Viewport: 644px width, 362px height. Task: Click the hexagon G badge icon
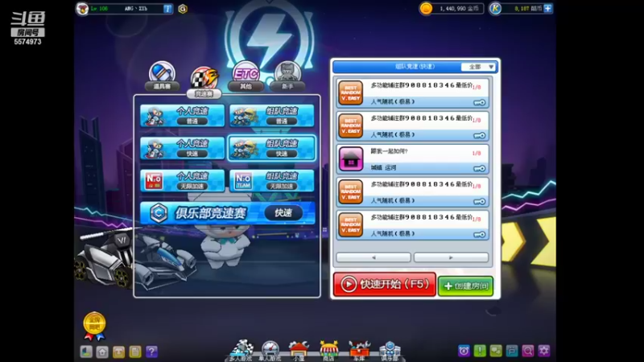click(183, 9)
